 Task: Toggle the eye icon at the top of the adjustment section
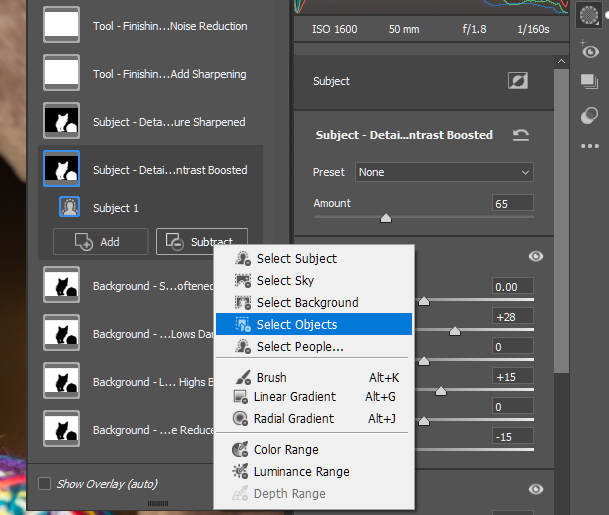[x=536, y=257]
